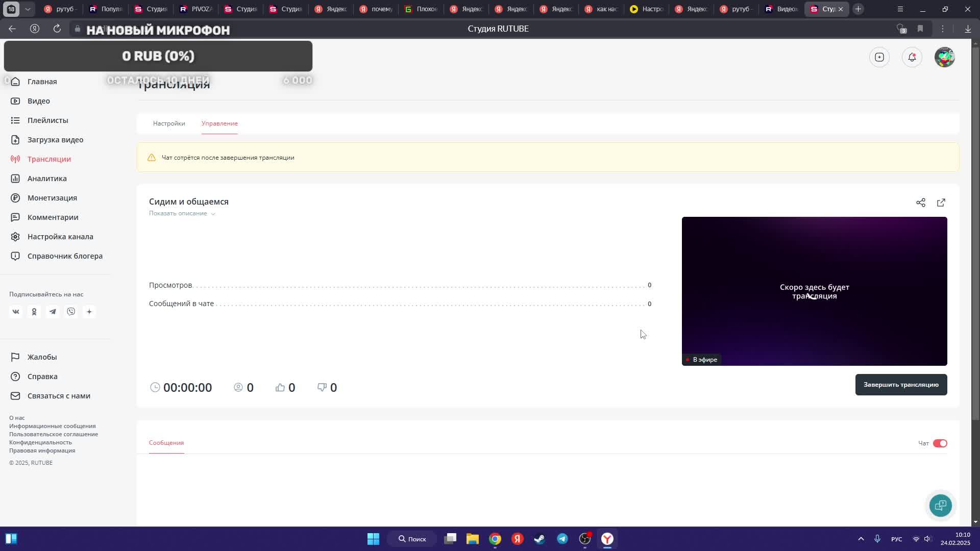
Task: Open OBS Studio from taskbar
Action: click(x=585, y=539)
